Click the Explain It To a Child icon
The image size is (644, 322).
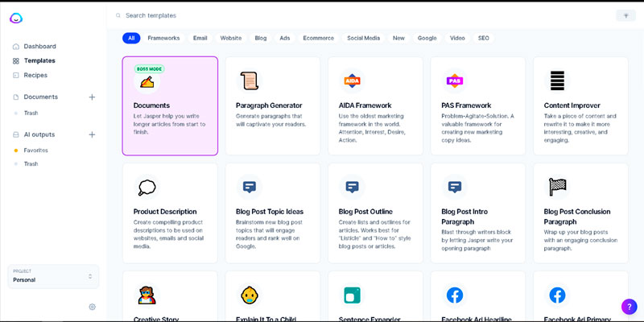[x=250, y=295]
